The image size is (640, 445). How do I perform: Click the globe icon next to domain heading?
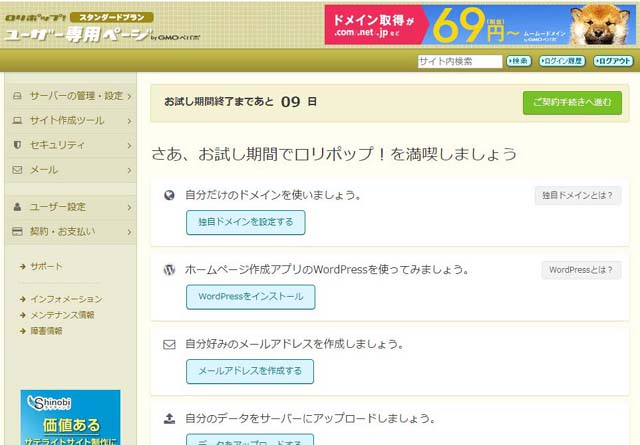(x=169, y=195)
